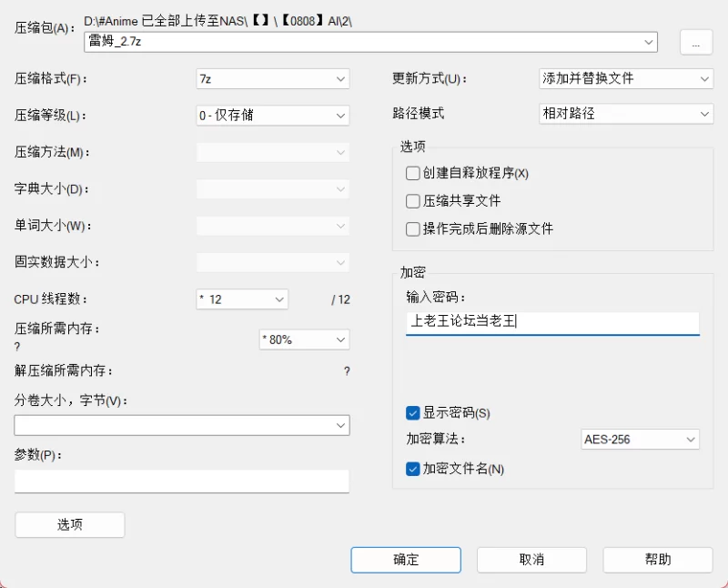Enable 操作完成后删除源文件 checkbox
The height and width of the screenshot is (588, 728).
click(413, 229)
